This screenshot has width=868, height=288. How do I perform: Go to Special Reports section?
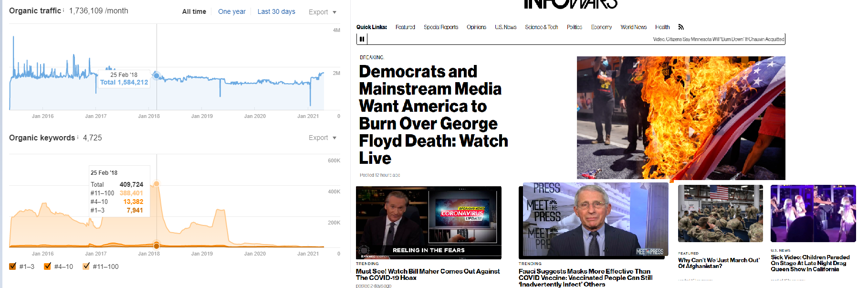[x=441, y=27]
